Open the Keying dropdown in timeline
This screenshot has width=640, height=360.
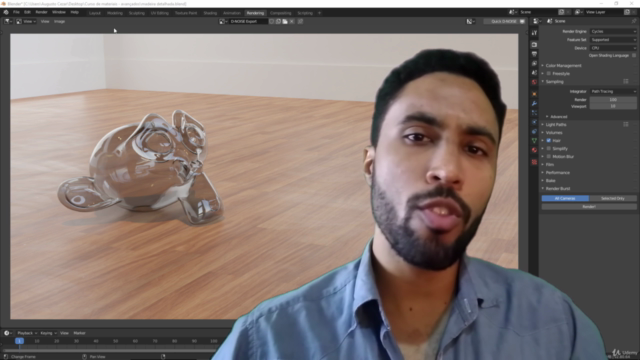(48, 333)
